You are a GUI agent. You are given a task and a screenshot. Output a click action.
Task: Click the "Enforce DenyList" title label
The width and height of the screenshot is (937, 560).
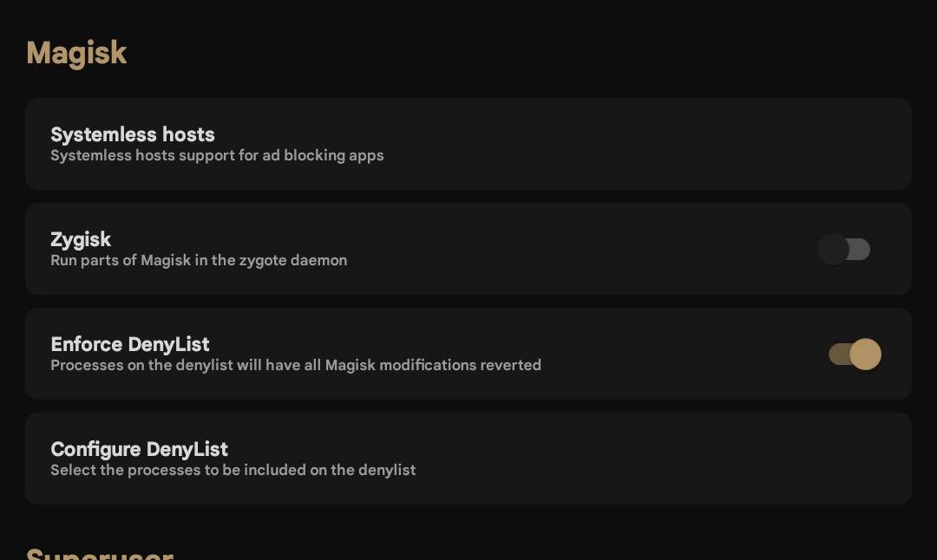coord(130,344)
